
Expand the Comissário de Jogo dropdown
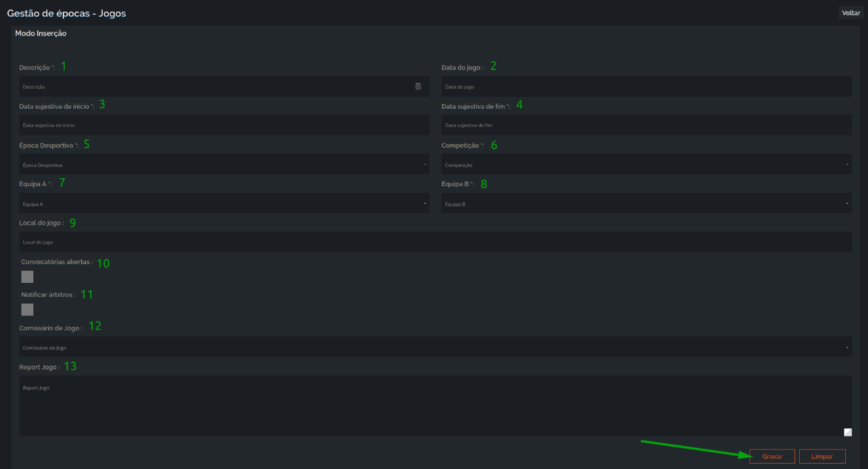click(435, 347)
